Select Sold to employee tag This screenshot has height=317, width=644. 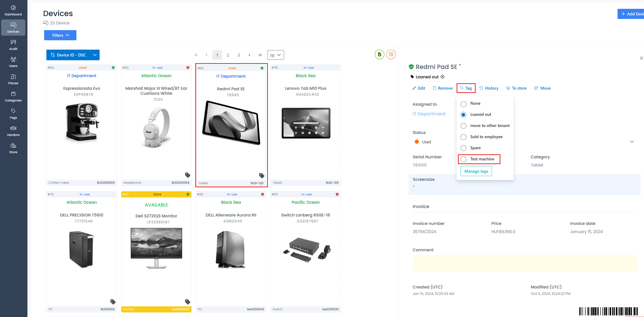pyautogui.click(x=463, y=137)
